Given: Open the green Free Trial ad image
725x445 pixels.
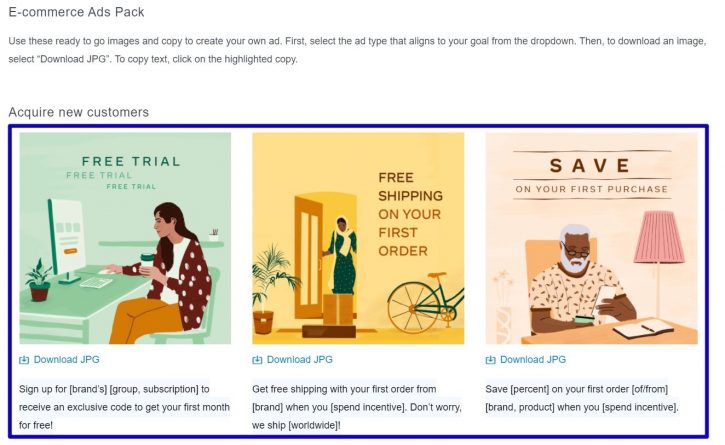Looking at the screenshot, I should pyautogui.click(x=125, y=238).
